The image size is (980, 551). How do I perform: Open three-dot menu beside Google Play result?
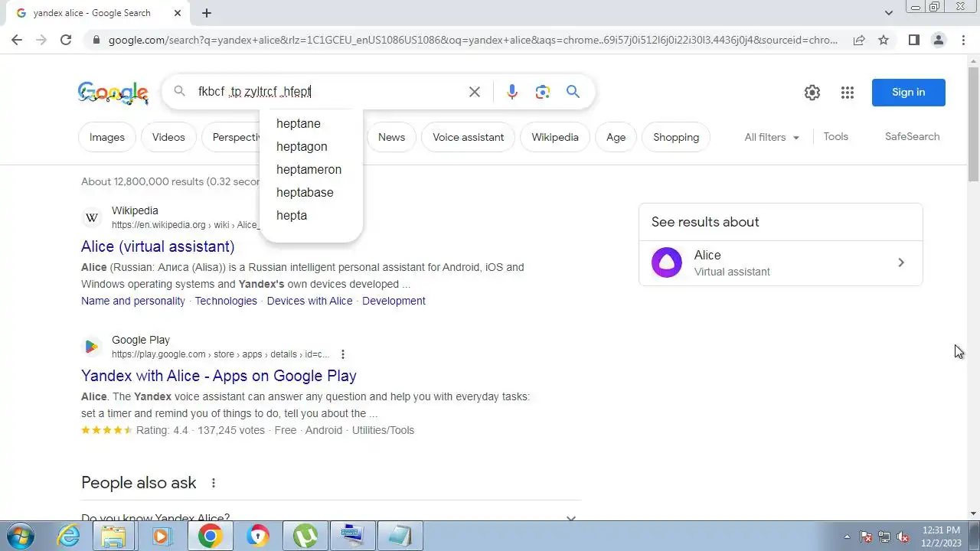(343, 354)
